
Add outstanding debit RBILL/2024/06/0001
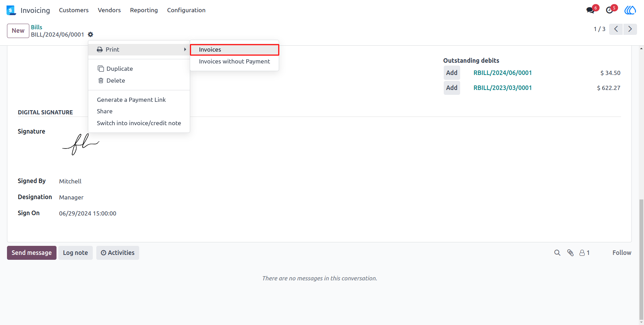(452, 73)
